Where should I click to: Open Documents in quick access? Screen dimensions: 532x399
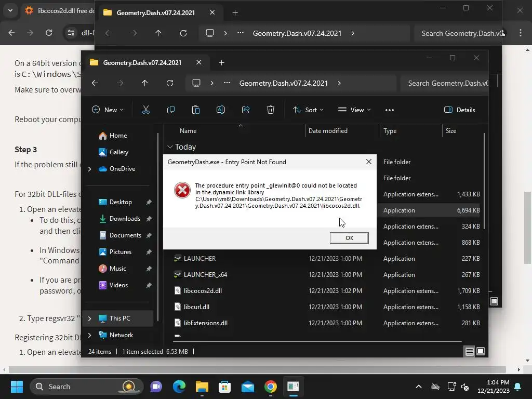click(125, 235)
